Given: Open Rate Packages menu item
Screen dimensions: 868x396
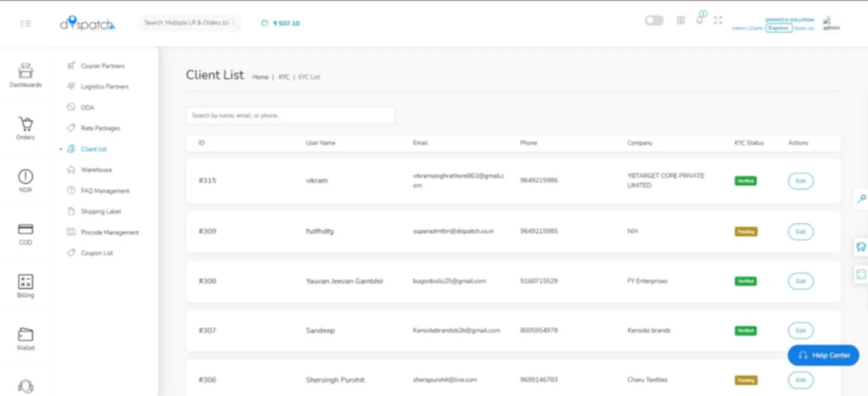Looking at the screenshot, I should click(100, 128).
